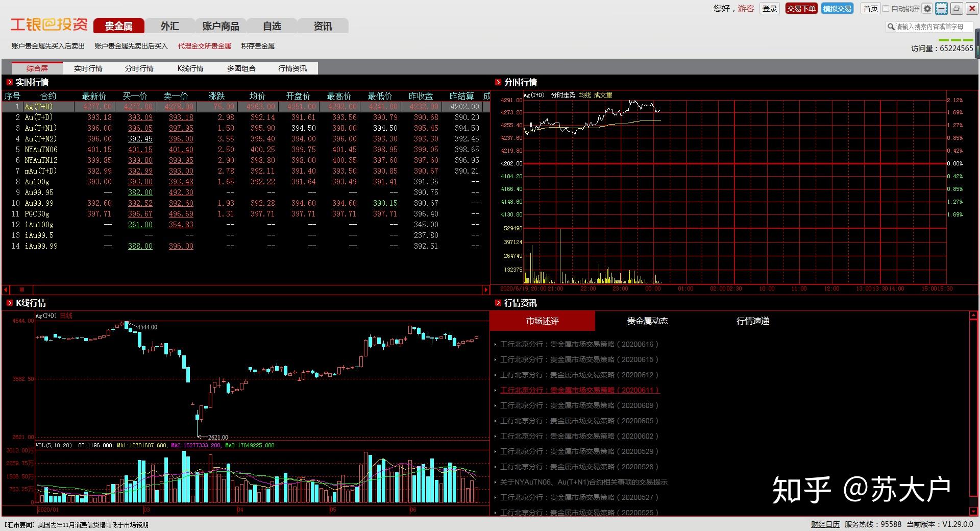Click the news list scroll-up arrow

[973, 316]
